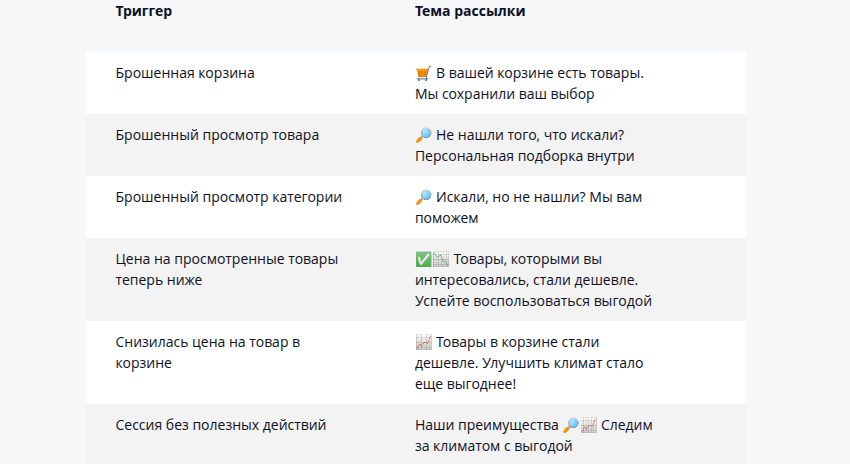Click "Снизилась цена на товар в корзине"
Image resolution: width=850 pixels, height=464 pixels.
tap(207, 352)
